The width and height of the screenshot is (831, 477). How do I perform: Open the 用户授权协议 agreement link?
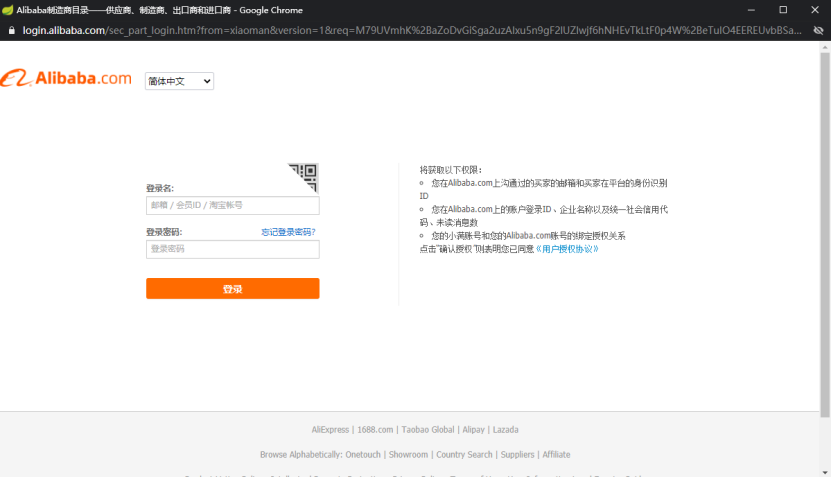[567, 249]
